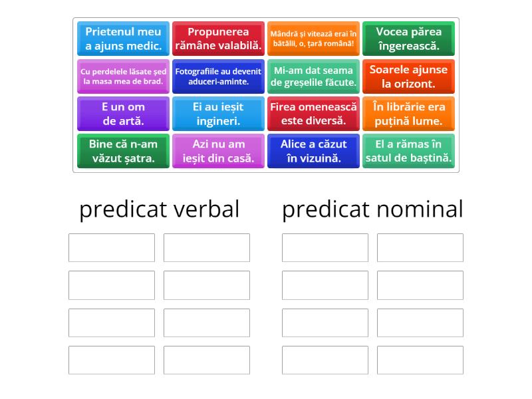532x399 pixels.
Task: Select 'În librărie era puțină lume.' card
Action: pos(408,113)
